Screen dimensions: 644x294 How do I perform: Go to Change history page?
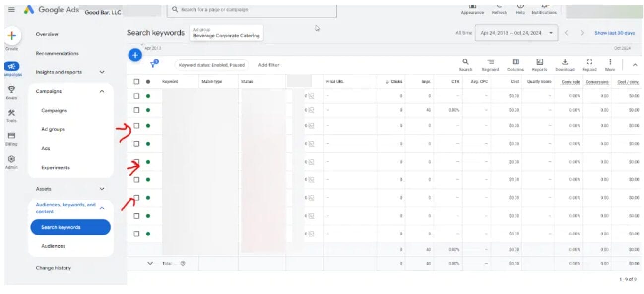point(53,268)
